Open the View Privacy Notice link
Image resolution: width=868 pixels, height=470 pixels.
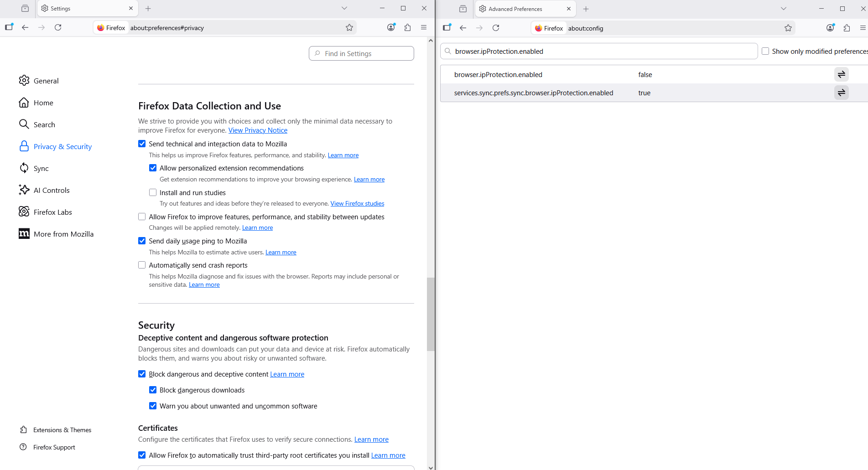click(258, 130)
